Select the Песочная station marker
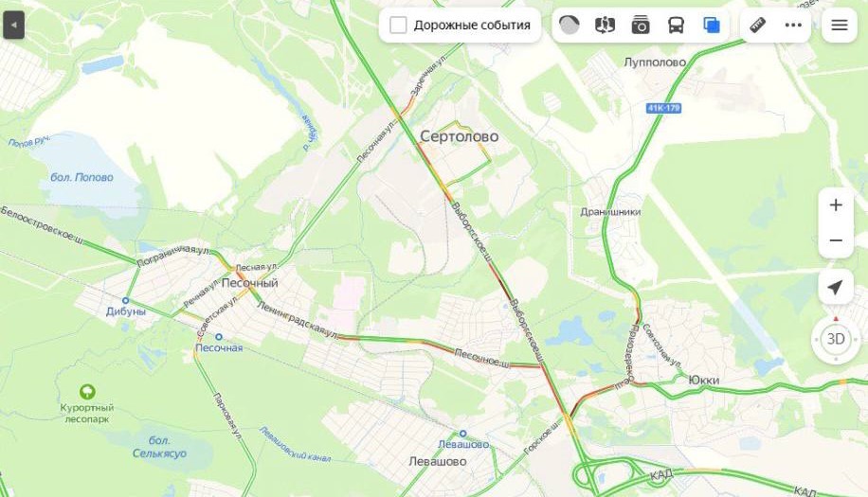 (x=219, y=337)
